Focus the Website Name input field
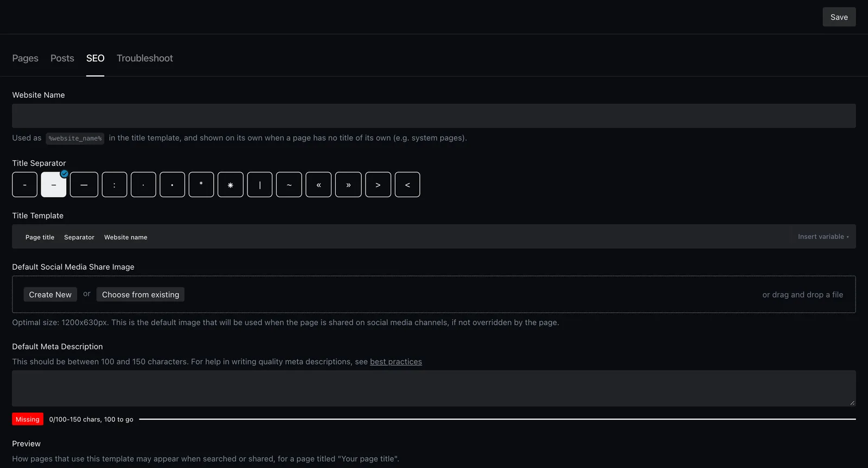868x468 pixels. click(434, 116)
